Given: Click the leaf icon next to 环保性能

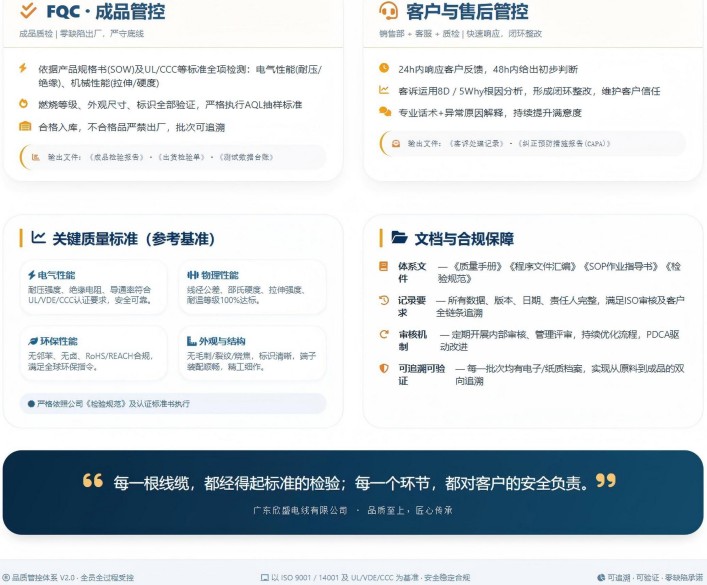Looking at the screenshot, I should tap(31, 341).
